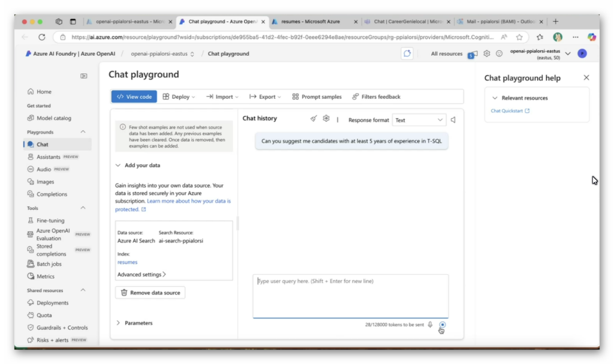
Task: Click the View code button
Action: 134,97
